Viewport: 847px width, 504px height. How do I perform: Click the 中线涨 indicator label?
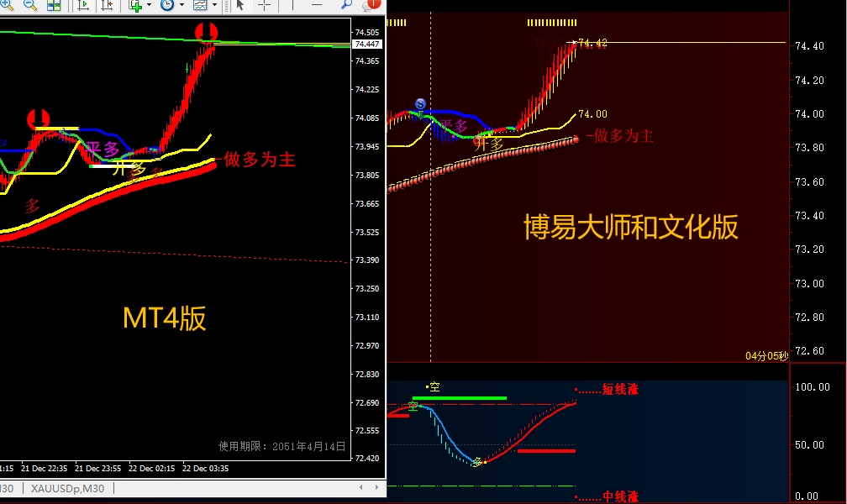(x=620, y=496)
